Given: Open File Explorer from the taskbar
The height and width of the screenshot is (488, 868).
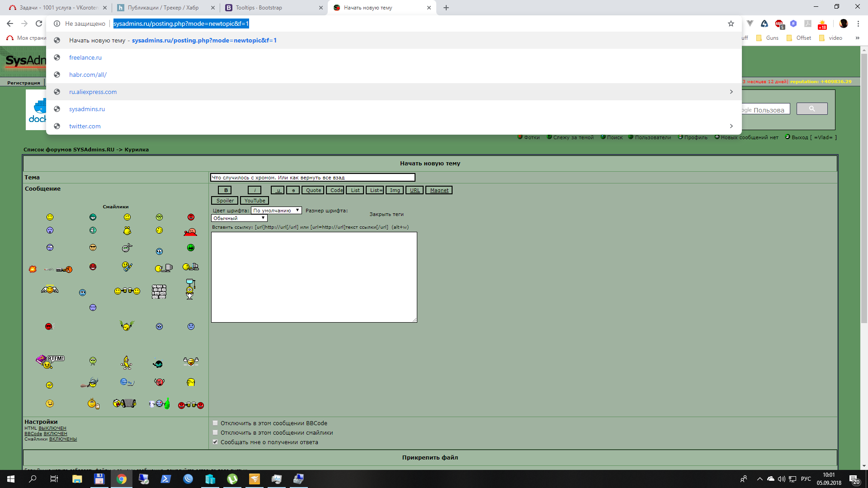Looking at the screenshot, I should [77, 479].
